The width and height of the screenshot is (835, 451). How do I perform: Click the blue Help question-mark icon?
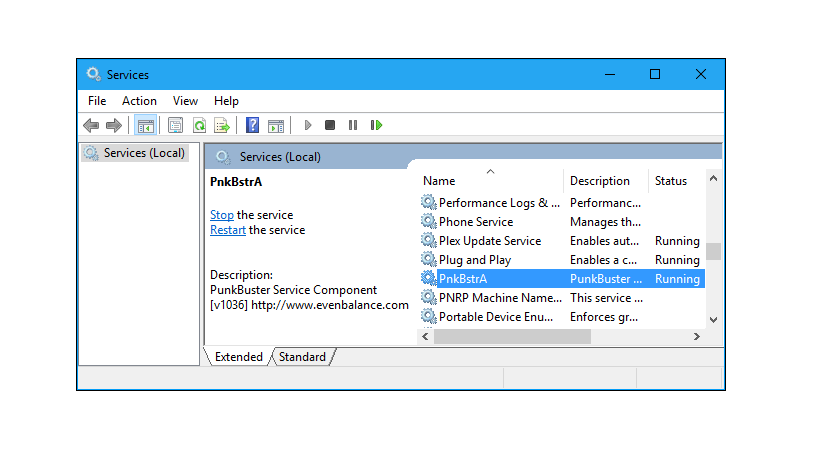point(252,125)
